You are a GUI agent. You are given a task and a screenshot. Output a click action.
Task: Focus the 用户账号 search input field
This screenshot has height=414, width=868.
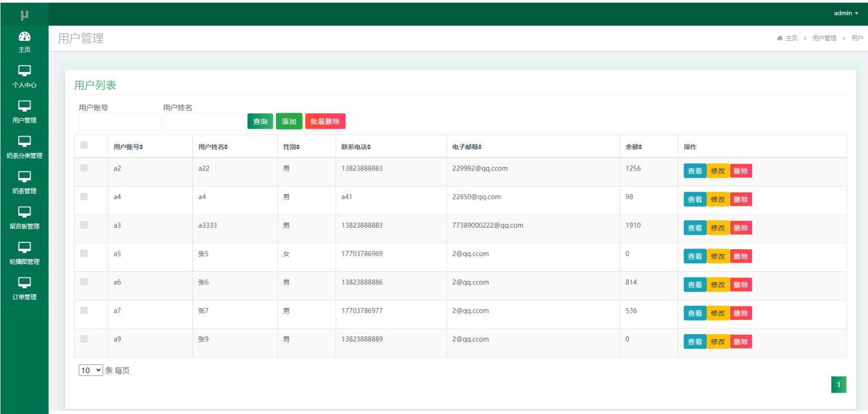[x=119, y=122]
